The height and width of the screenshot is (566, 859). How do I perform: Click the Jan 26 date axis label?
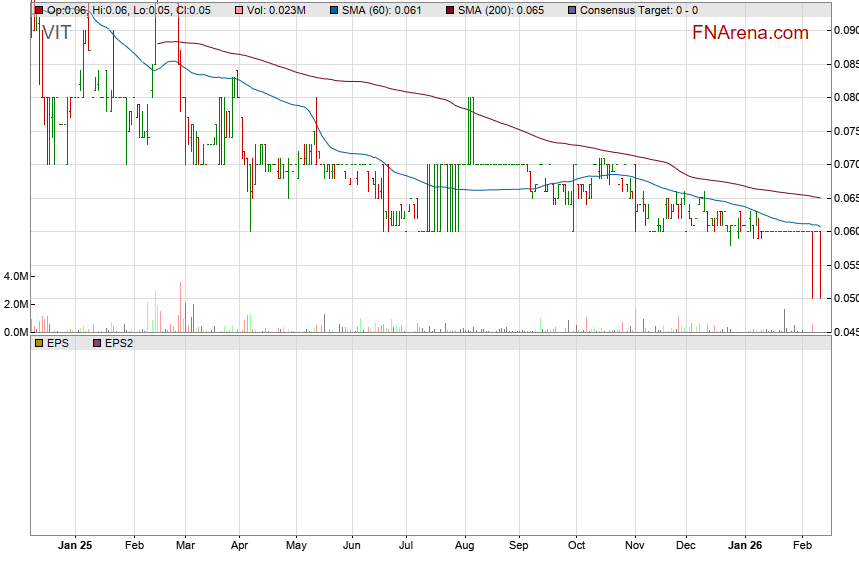(x=743, y=547)
